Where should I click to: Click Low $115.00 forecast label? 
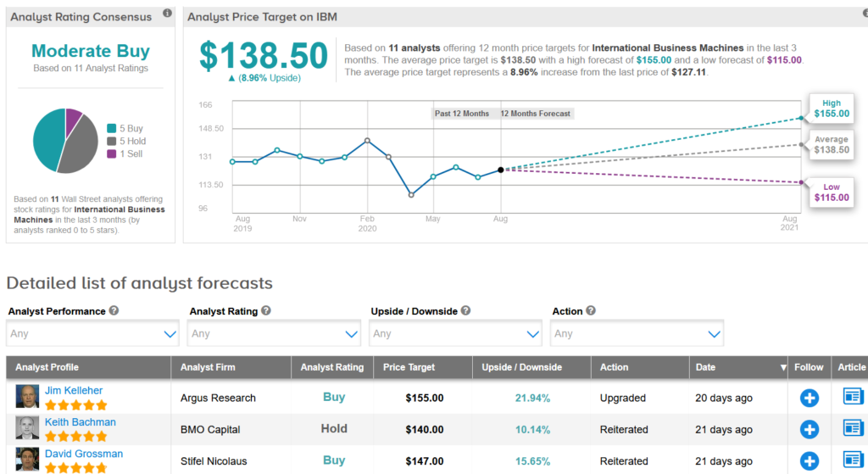click(832, 192)
